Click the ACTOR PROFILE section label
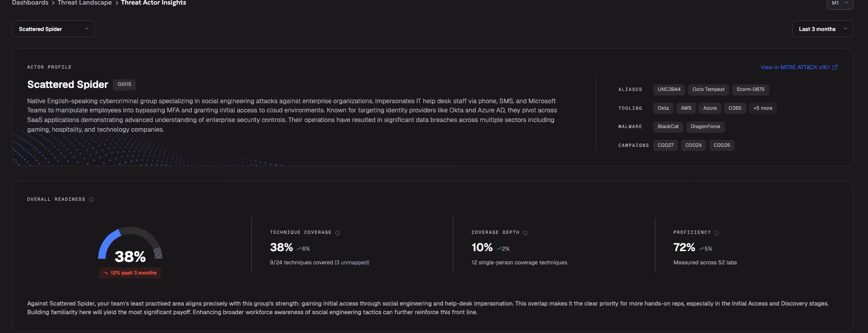 click(x=49, y=67)
